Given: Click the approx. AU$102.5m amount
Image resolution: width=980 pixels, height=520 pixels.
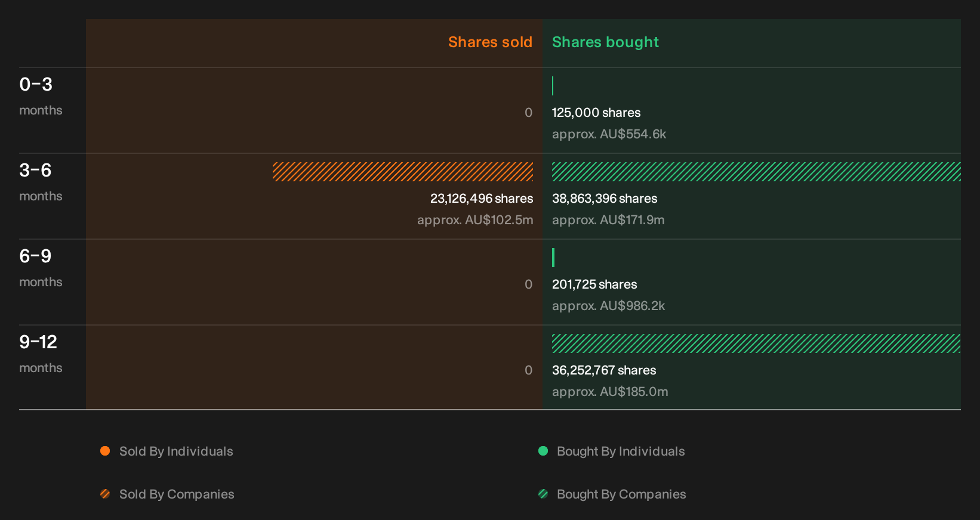Looking at the screenshot, I should coord(475,220).
